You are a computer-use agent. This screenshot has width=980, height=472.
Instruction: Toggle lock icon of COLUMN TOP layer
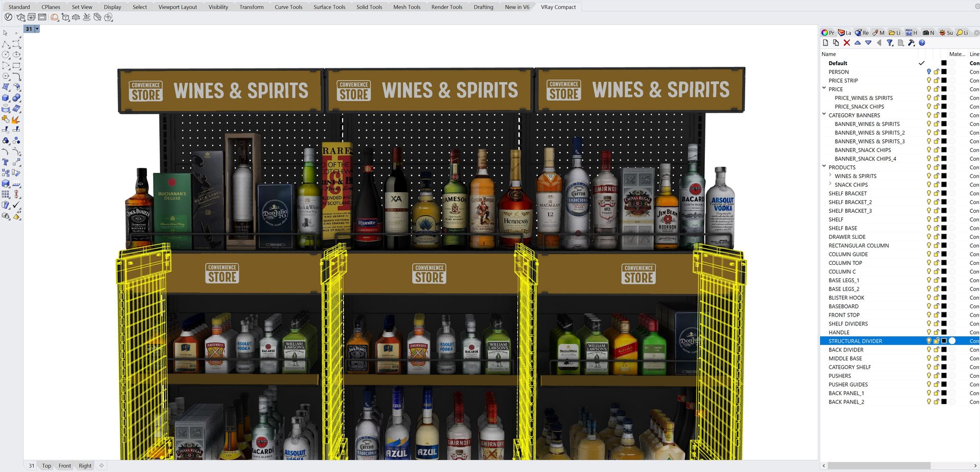point(937,263)
